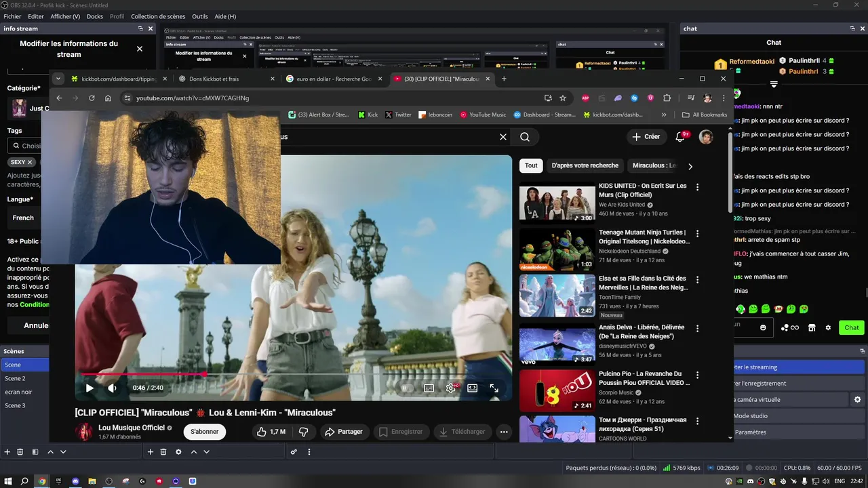
Task: Click the YouTube search magnifier button
Action: (x=525, y=137)
